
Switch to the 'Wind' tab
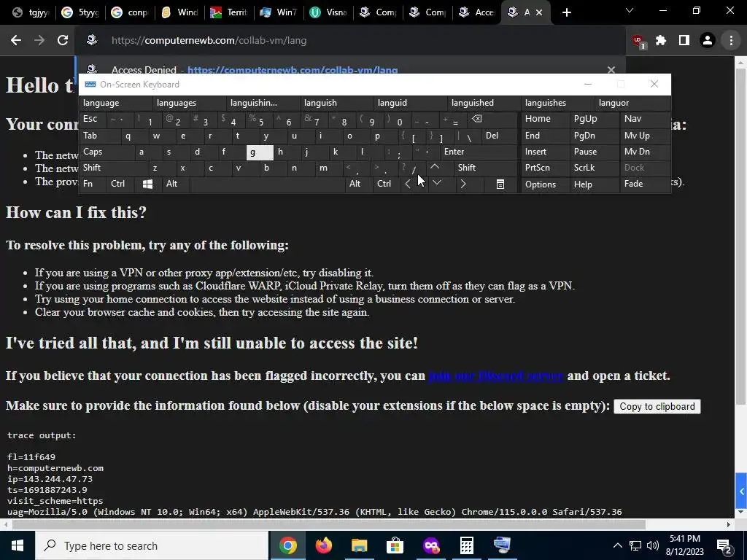179,12
